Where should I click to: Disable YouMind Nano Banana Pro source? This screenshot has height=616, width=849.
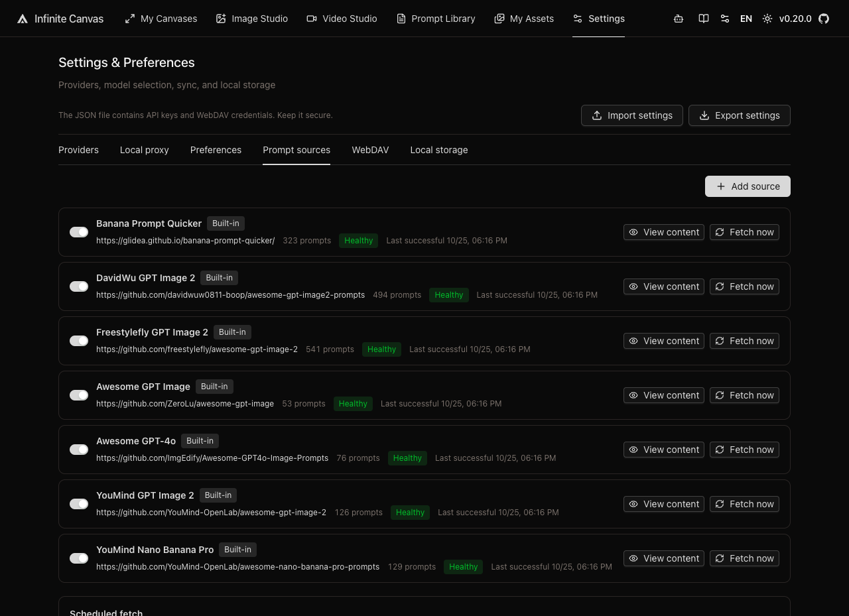79,558
